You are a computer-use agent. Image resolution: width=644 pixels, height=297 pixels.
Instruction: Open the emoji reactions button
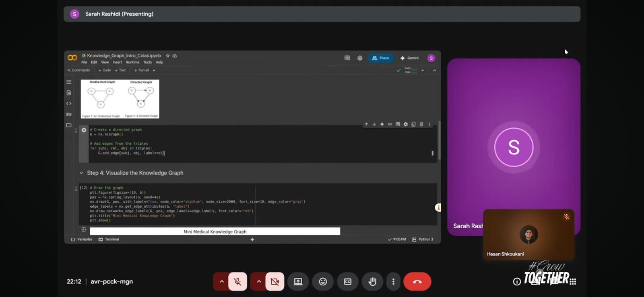coord(323,282)
